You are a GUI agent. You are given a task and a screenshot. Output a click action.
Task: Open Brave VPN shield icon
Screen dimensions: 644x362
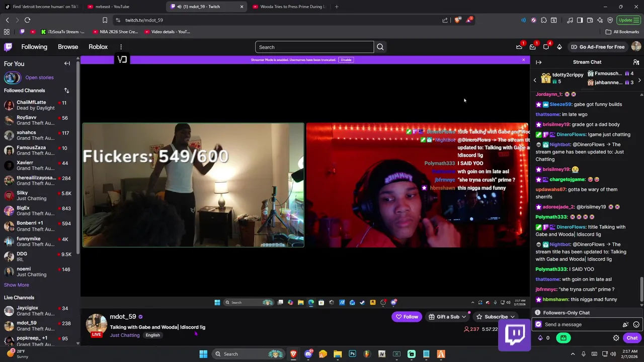(x=610, y=20)
